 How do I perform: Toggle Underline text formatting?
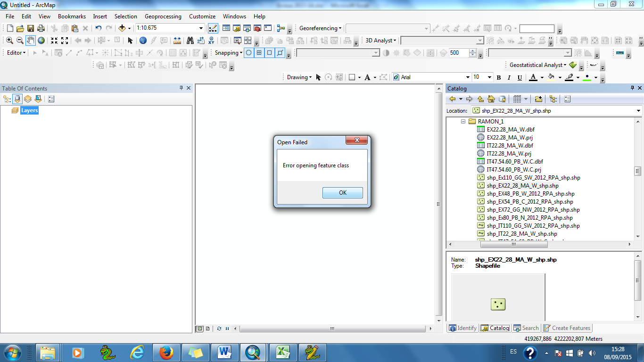click(x=520, y=77)
